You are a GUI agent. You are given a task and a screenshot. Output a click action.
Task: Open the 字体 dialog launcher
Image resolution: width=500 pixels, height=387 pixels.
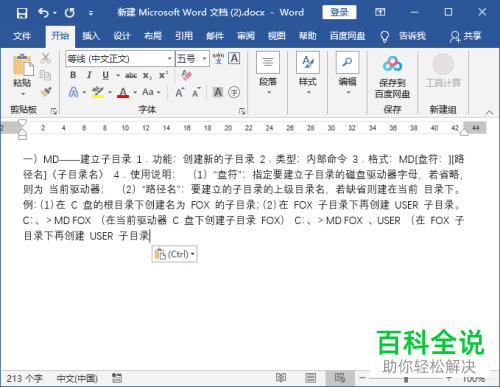coord(242,111)
